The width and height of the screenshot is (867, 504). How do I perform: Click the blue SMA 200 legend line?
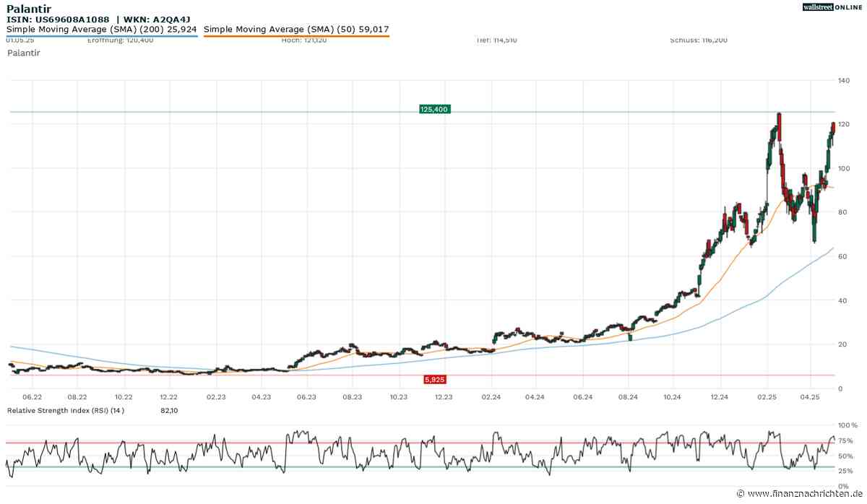102,36
